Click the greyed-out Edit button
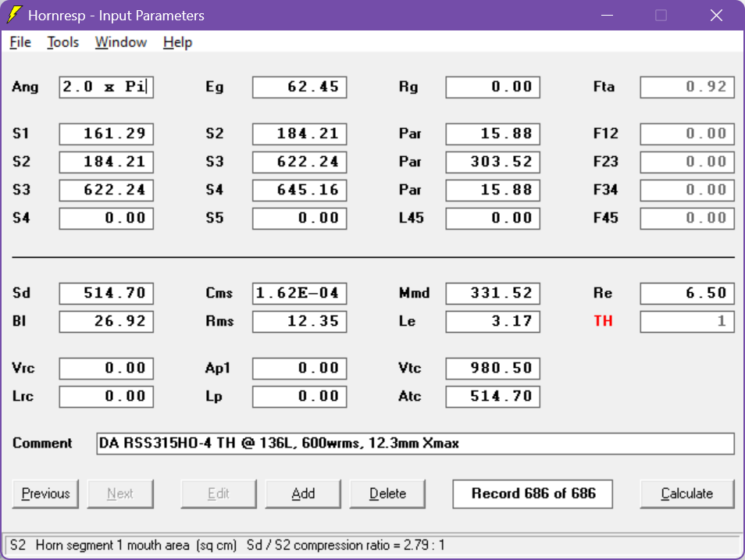This screenshot has height=560, width=745. [219, 494]
